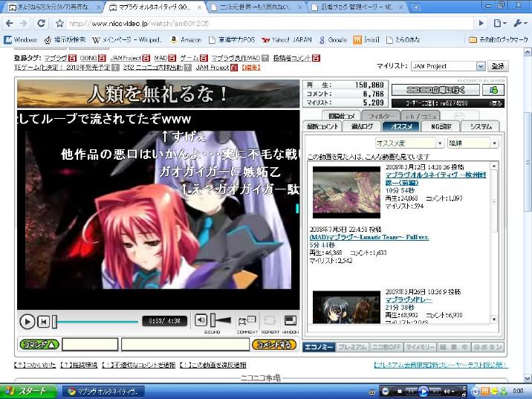Mute audio with the speaker icon
The height and width of the screenshot is (399, 532).
click(x=201, y=320)
